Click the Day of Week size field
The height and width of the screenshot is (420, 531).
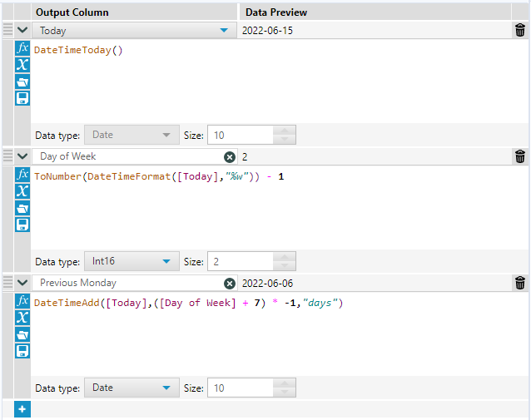click(238, 261)
